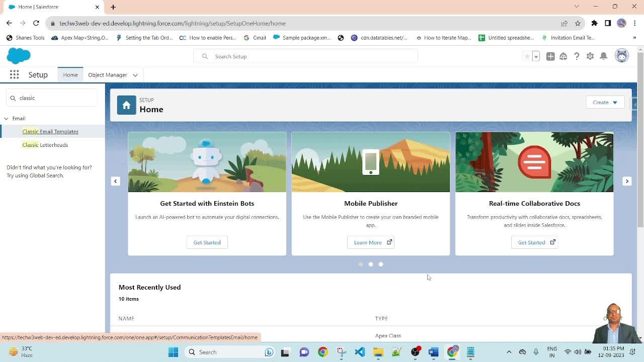Show more bookmarks overflow chevron
This screenshot has width=644, height=362.
pyautogui.click(x=635, y=38)
